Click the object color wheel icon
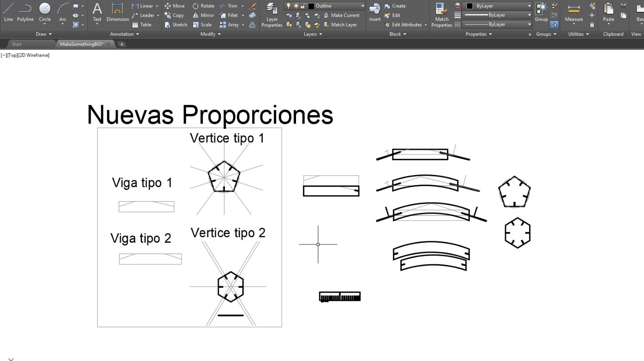 point(458,6)
